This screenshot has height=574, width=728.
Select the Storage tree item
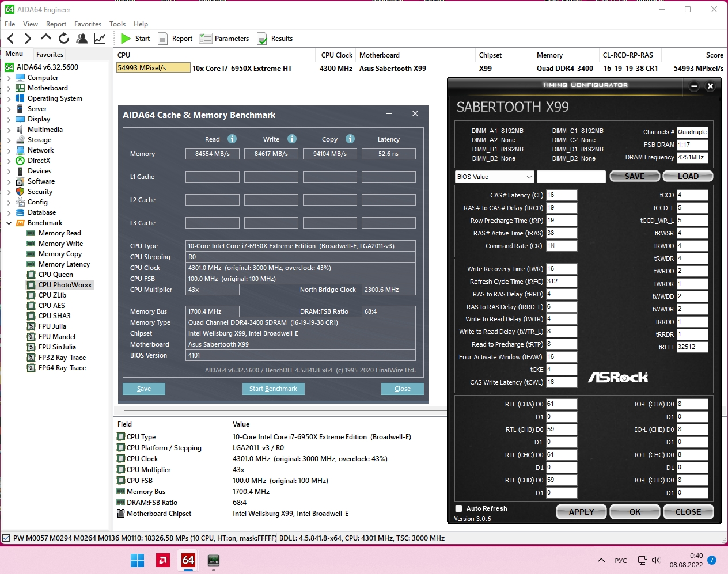click(x=39, y=140)
